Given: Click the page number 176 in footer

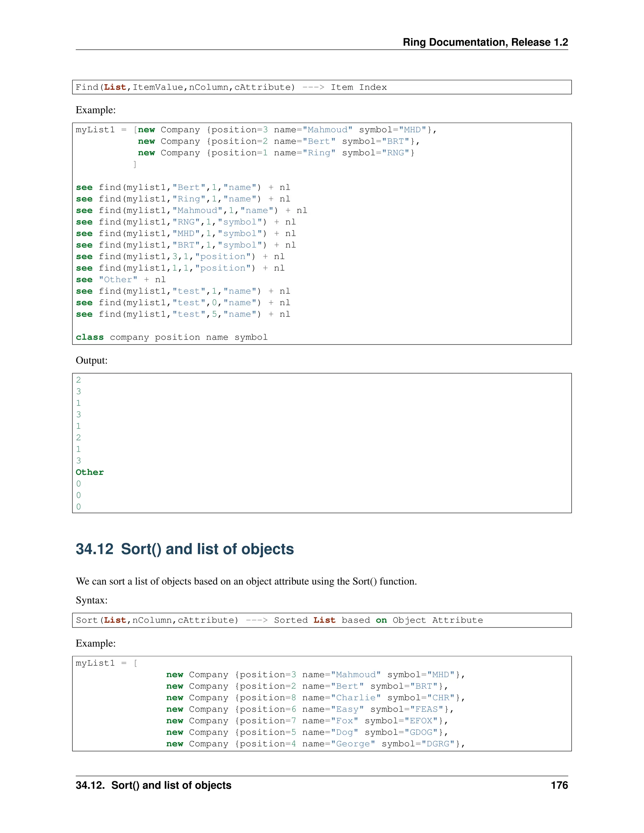Looking at the screenshot, I should pos(559,785).
